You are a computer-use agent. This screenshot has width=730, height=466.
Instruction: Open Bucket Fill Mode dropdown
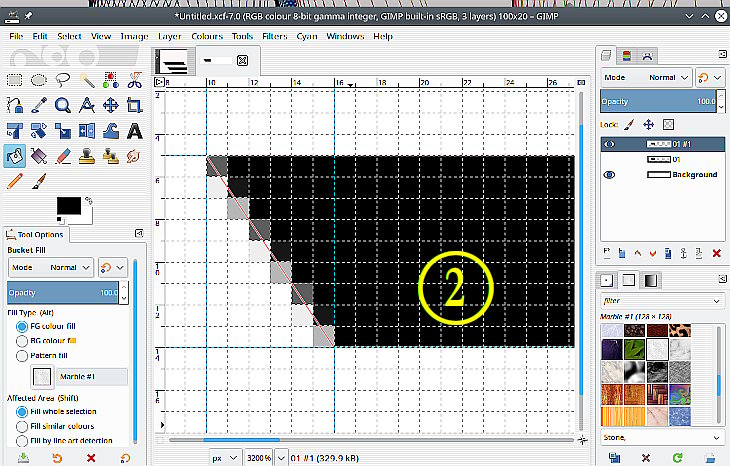click(x=51, y=267)
